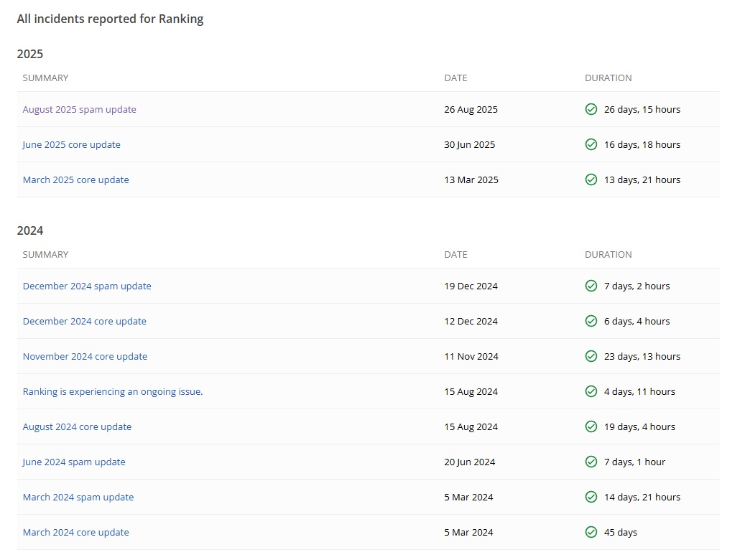View the March 2024 spam update incident

(x=78, y=498)
